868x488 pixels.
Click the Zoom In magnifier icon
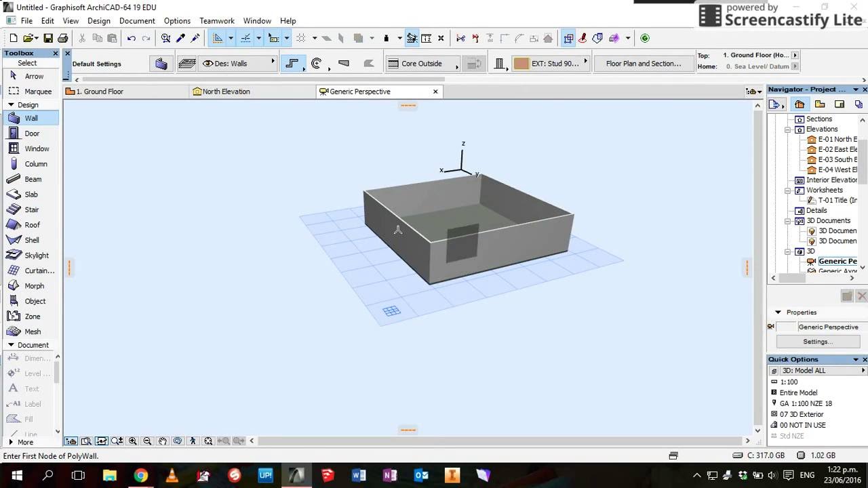coord(133,441)
